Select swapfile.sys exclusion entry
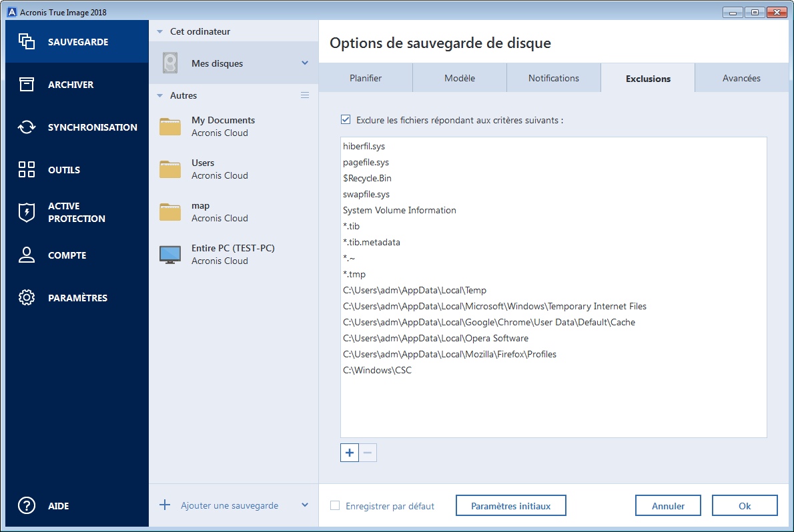This screenshot has height=532, width=794. point(554,194)
